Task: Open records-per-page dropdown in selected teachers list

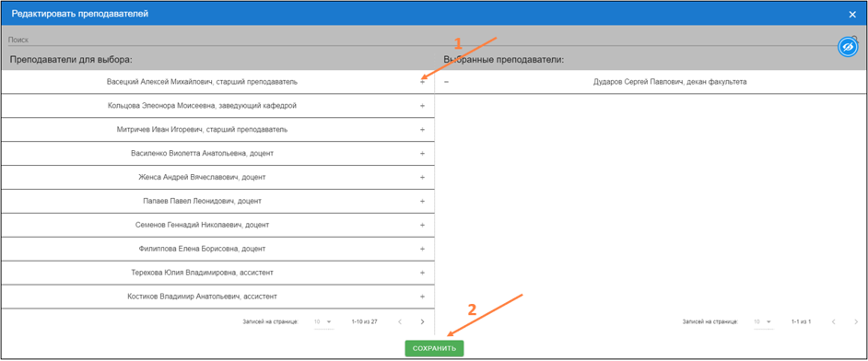Action: tap(763, 321)
